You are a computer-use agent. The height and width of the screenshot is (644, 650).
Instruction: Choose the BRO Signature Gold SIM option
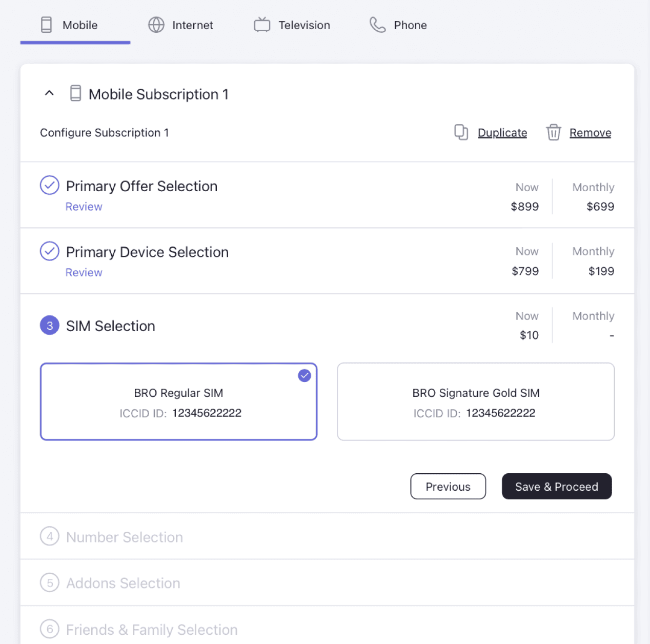(476, 401)
